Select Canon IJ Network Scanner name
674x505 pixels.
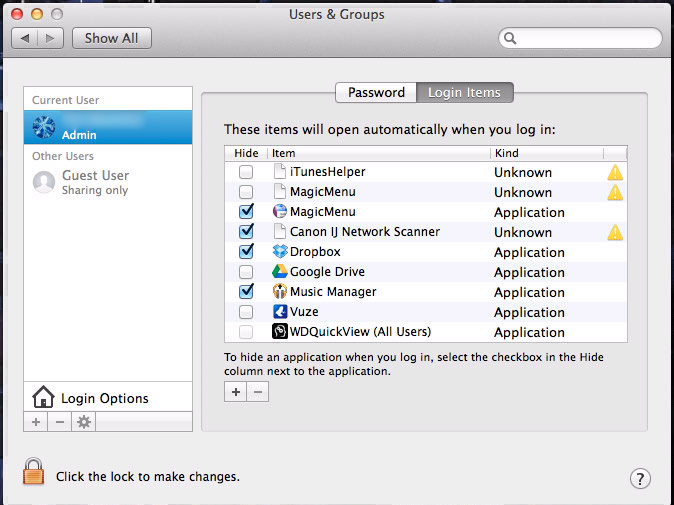click(x=365, y=232)
